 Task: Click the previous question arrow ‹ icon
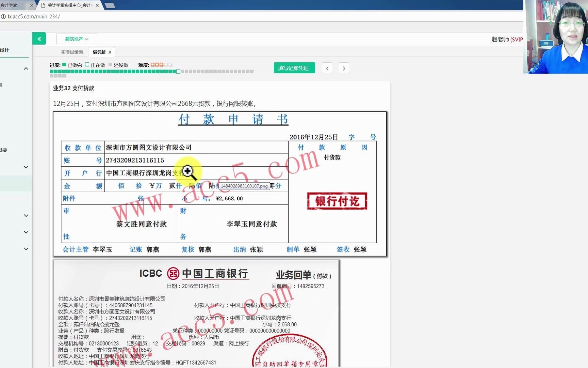[x=326, y=68]
